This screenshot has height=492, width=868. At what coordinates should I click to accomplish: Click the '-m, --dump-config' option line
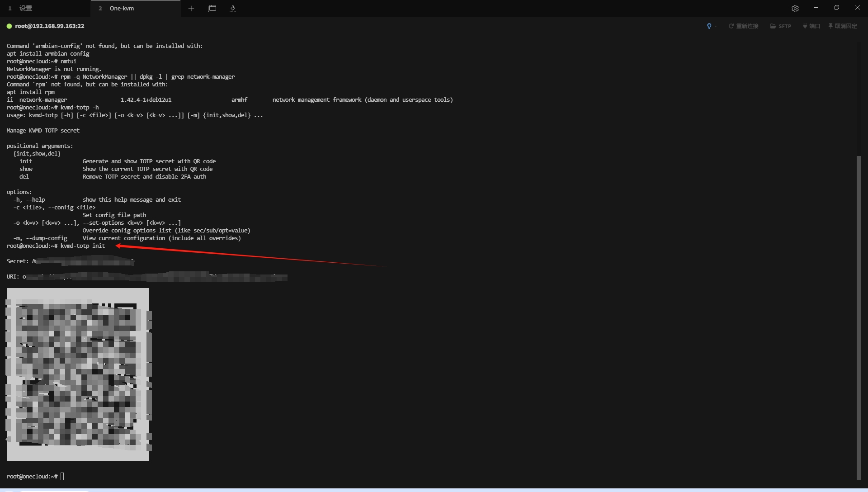tap(127, 238)
